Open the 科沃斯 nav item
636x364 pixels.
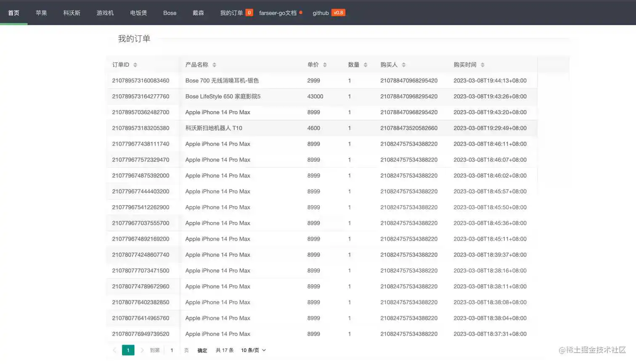click(x=72, y=13)
